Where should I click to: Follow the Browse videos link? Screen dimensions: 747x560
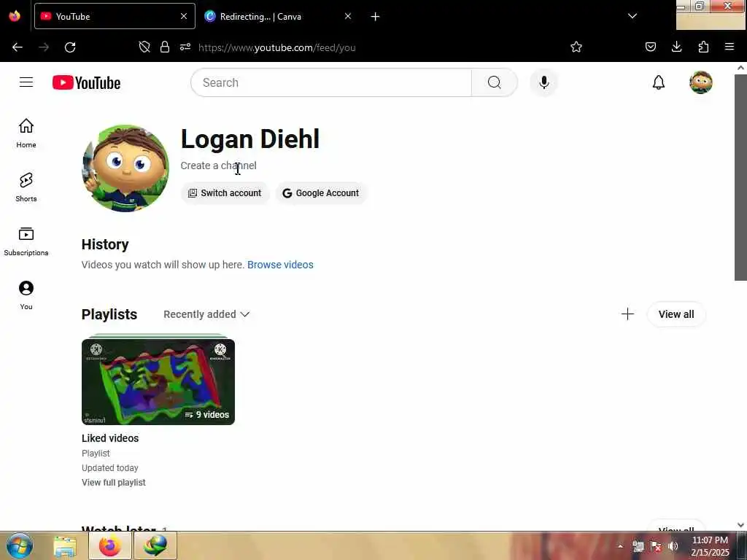tap(280, 265)
